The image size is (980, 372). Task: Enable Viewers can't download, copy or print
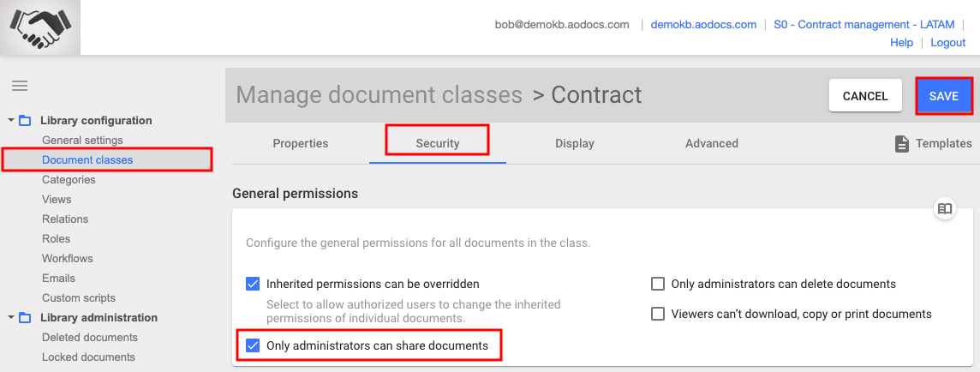658,314
